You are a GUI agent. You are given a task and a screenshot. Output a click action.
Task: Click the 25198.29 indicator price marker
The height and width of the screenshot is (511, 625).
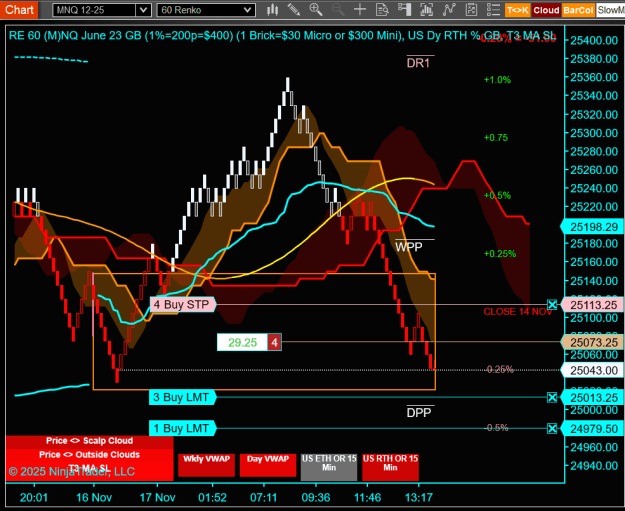[x=593, y=227]
